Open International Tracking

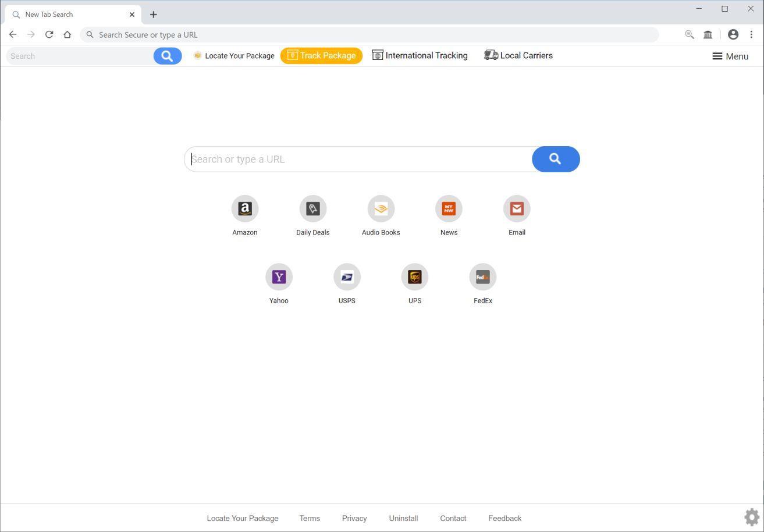[x=420, y=55]
